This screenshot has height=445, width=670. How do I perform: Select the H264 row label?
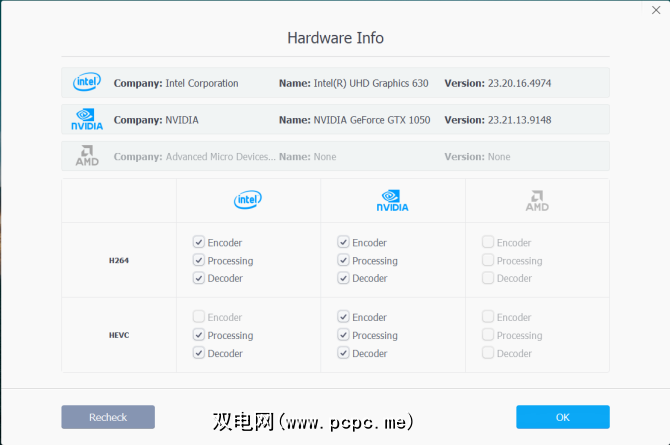click(x=119, y=260)
